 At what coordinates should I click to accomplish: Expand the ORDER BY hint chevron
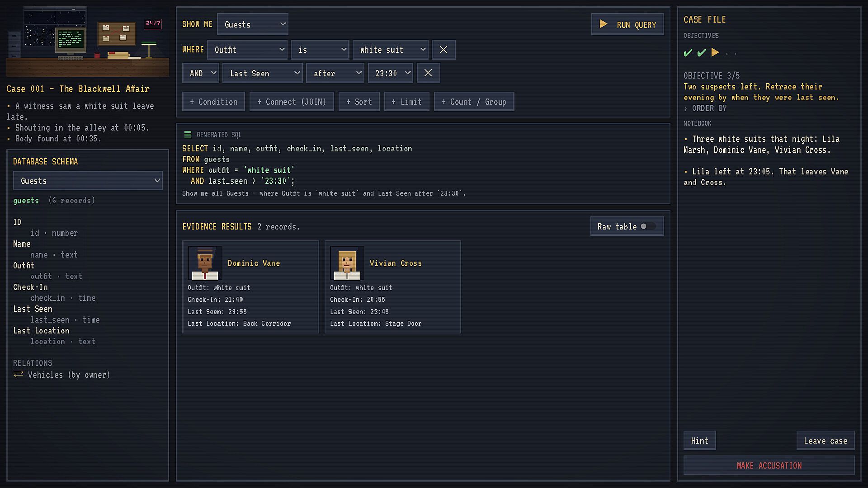(686, 108)
